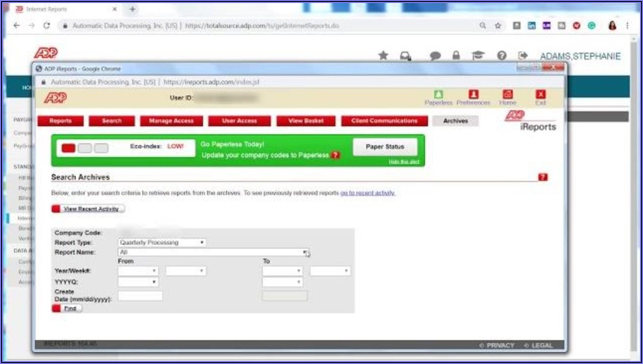
Task: Click the Paperless icon in header
Action: pyautogui.click(x=438, y=95)
